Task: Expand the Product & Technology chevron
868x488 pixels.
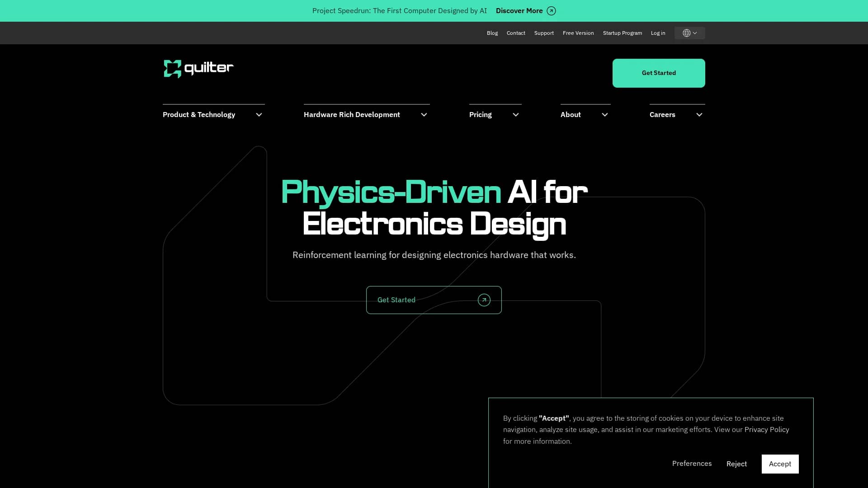Action: [x=259, y=115]
